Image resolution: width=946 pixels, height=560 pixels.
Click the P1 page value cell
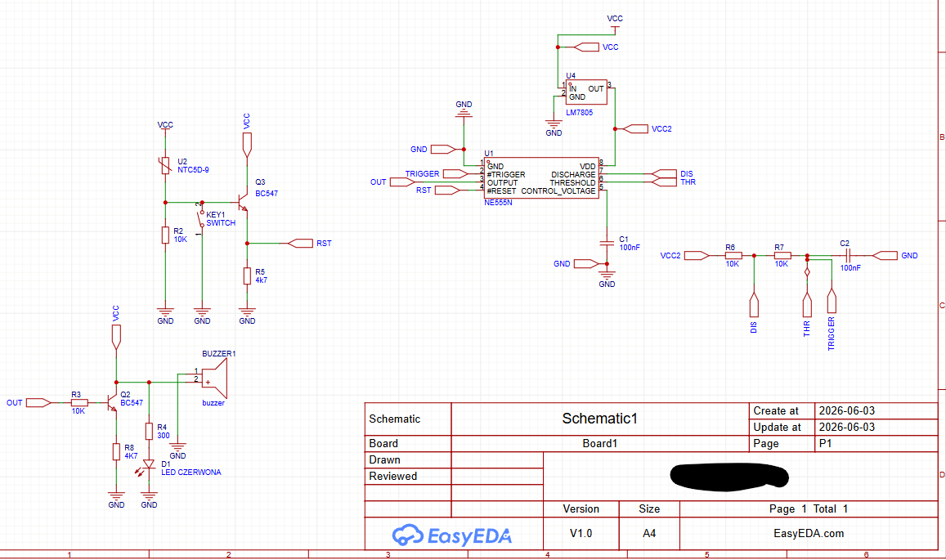point(877,444)
